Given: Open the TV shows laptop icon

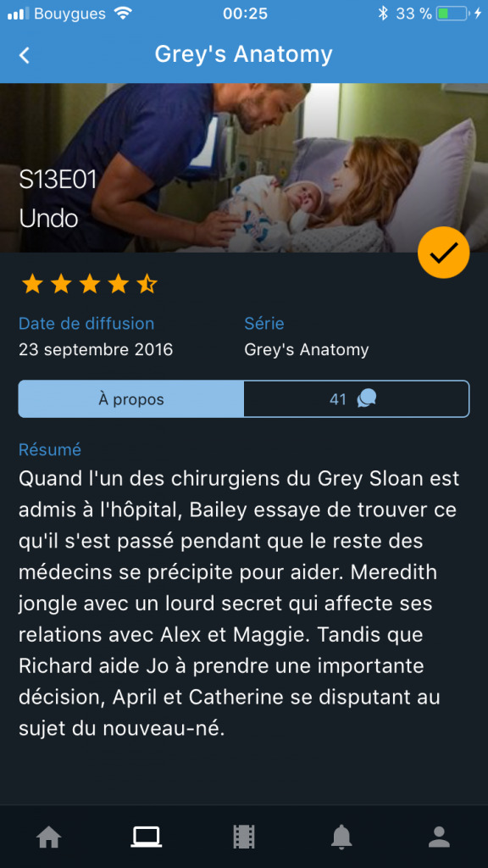Looking at the screenshot, I should (x=146, y=837).
